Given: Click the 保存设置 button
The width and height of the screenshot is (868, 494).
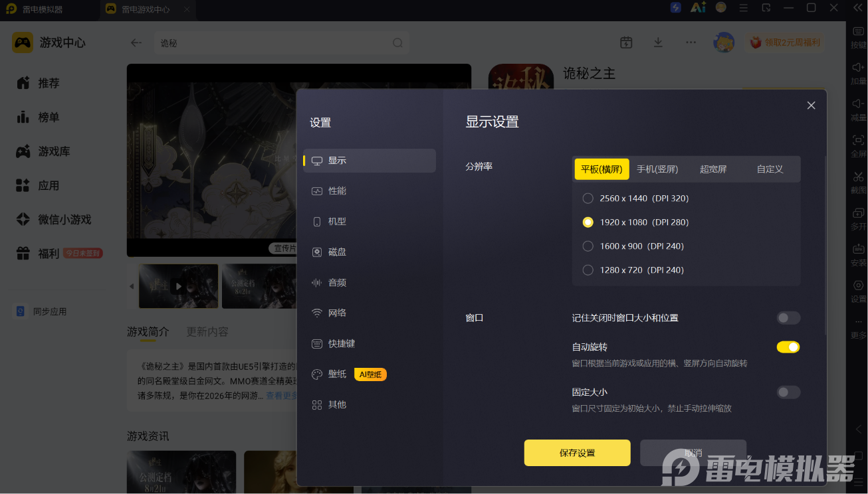Looking at the screenshot, I should (x=577, y=453).
